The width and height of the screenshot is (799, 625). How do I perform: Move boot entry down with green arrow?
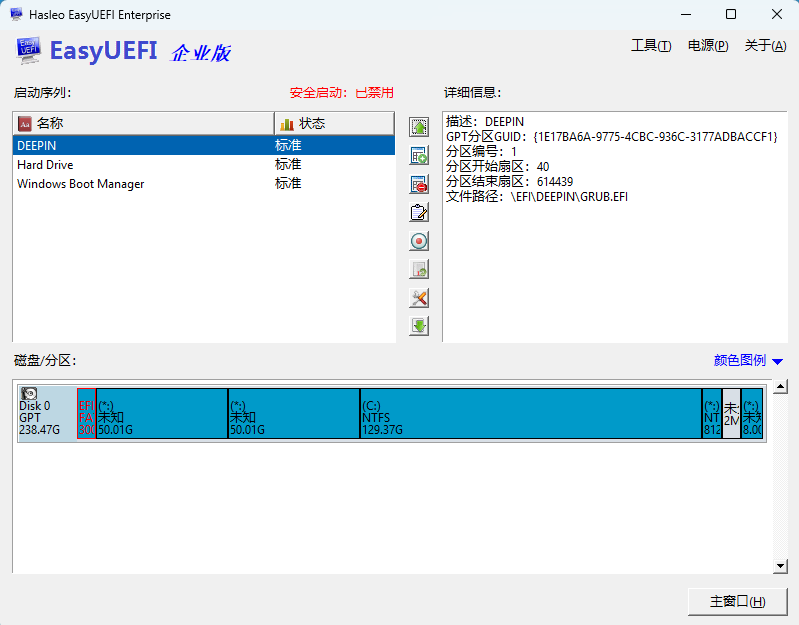(x=419, y=326)
